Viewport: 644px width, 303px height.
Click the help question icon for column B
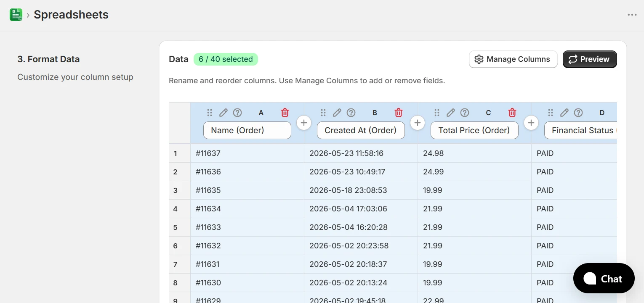351,113
